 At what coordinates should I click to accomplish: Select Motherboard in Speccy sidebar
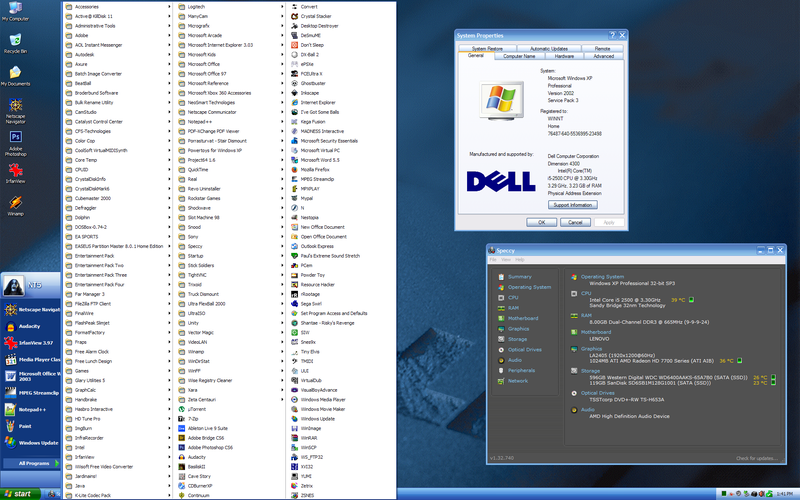(x=523, y=318)
